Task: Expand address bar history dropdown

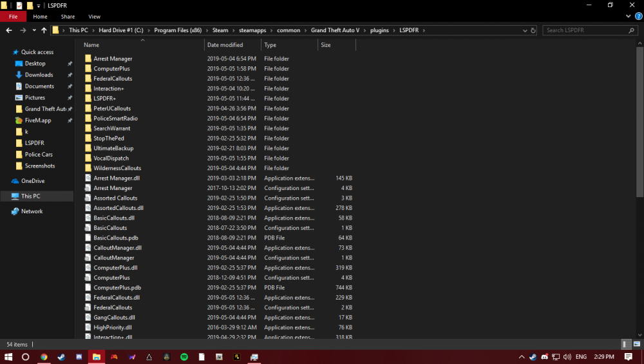Action: 525,30
